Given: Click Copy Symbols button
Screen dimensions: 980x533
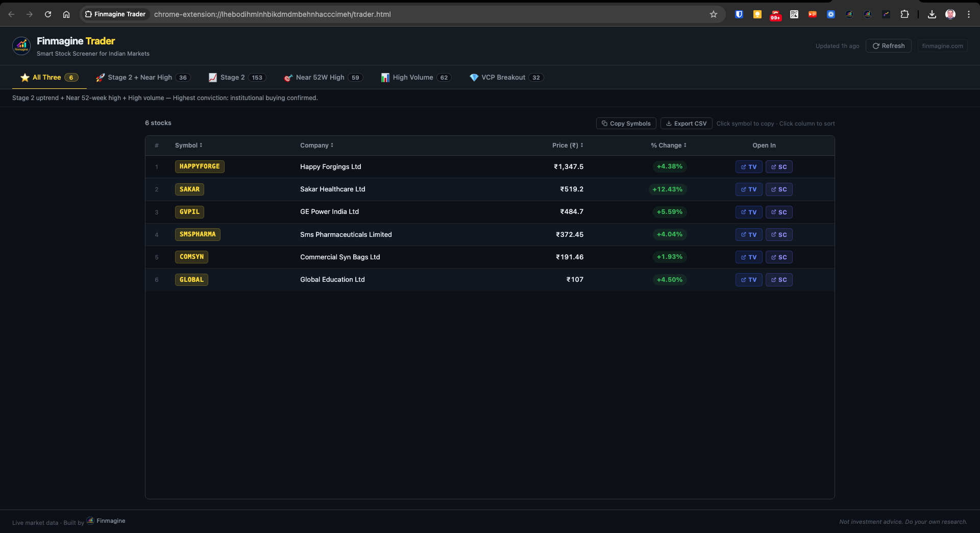Looking at the screenshot, I should pos(626,124).
